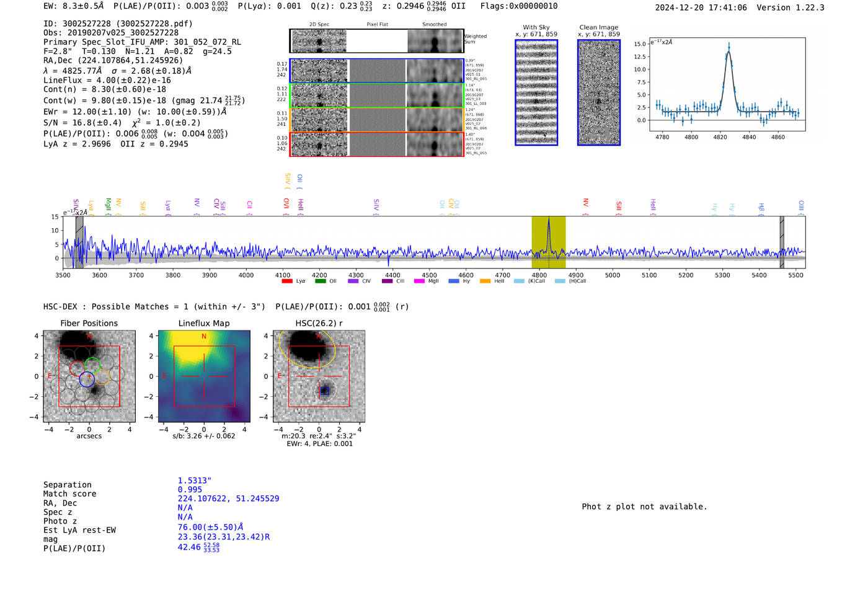This screenshot has width=868, height=591.
Task: Open the Clean Image cutout
Action: tap(599, 92)
